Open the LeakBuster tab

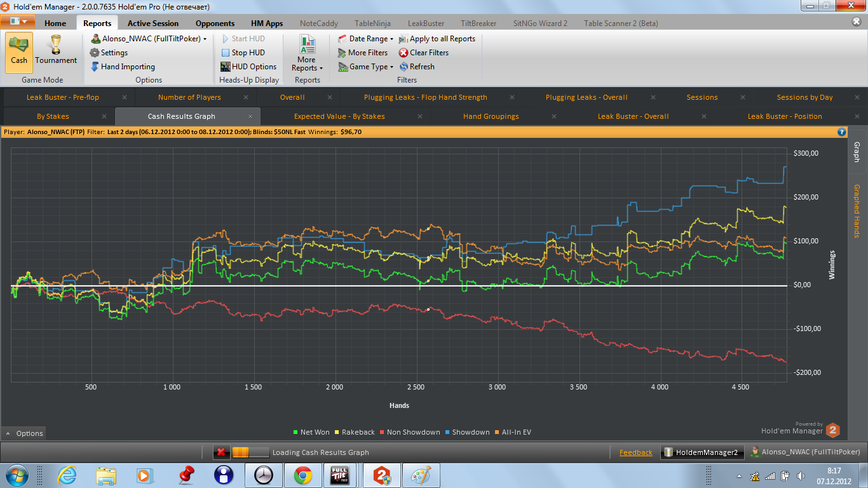[x=426, y=23]
